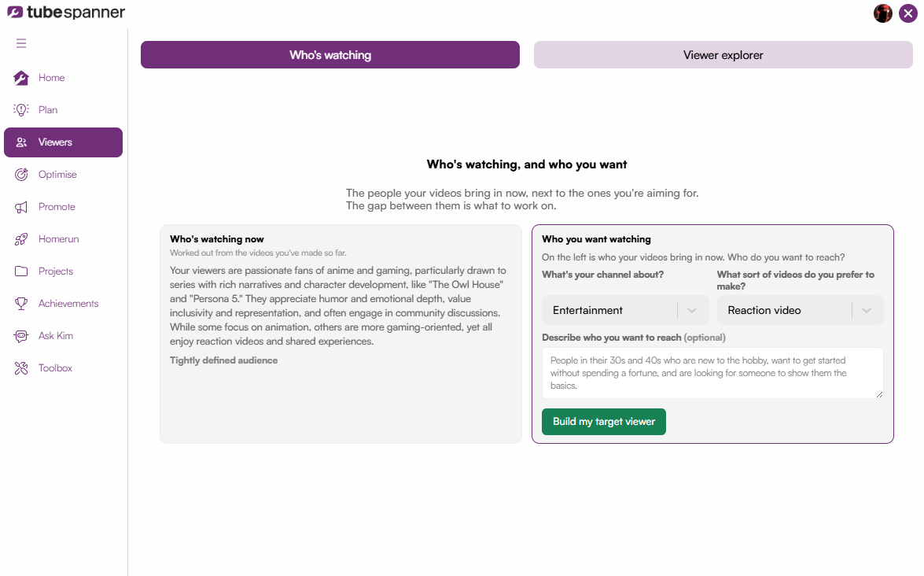Open Homerun rocket icon
The height and width of the screenshot is (576, 924).
(21, 238)
